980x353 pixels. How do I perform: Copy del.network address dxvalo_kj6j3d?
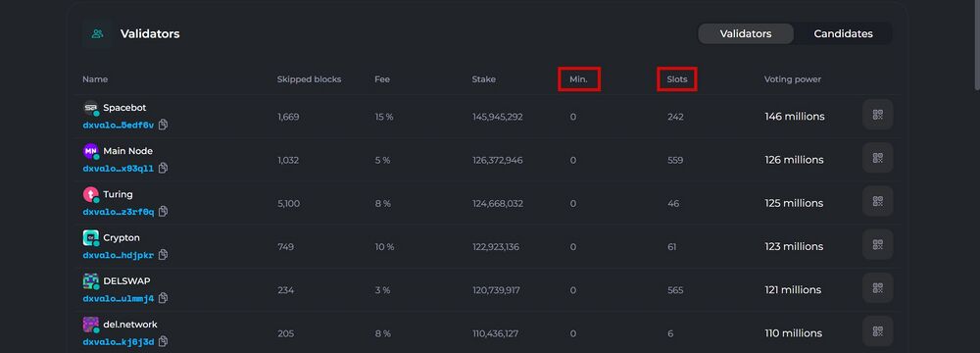click(163, 341)
